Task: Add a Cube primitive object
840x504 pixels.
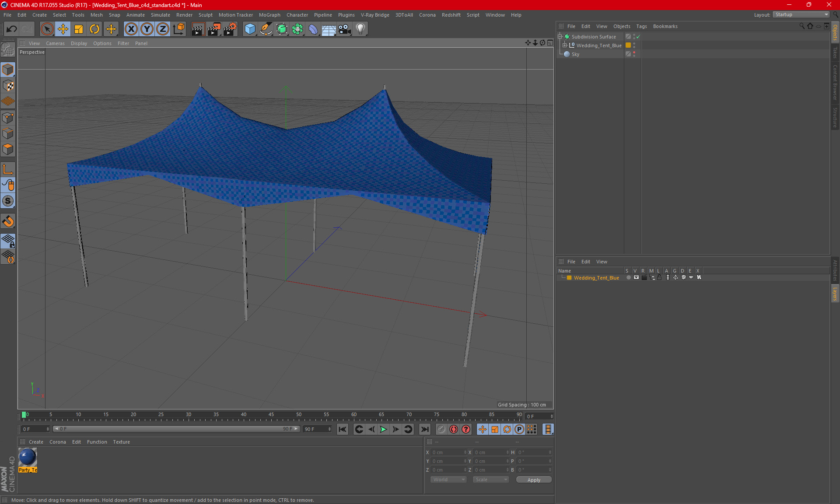Action: [x=250, y=29]
